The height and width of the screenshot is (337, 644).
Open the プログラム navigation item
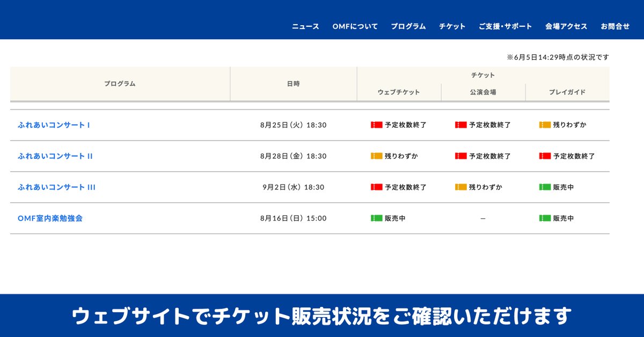(x=408, y=26)
